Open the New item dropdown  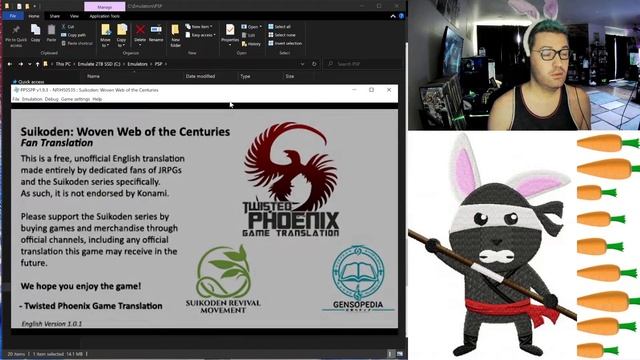(199, 27)
